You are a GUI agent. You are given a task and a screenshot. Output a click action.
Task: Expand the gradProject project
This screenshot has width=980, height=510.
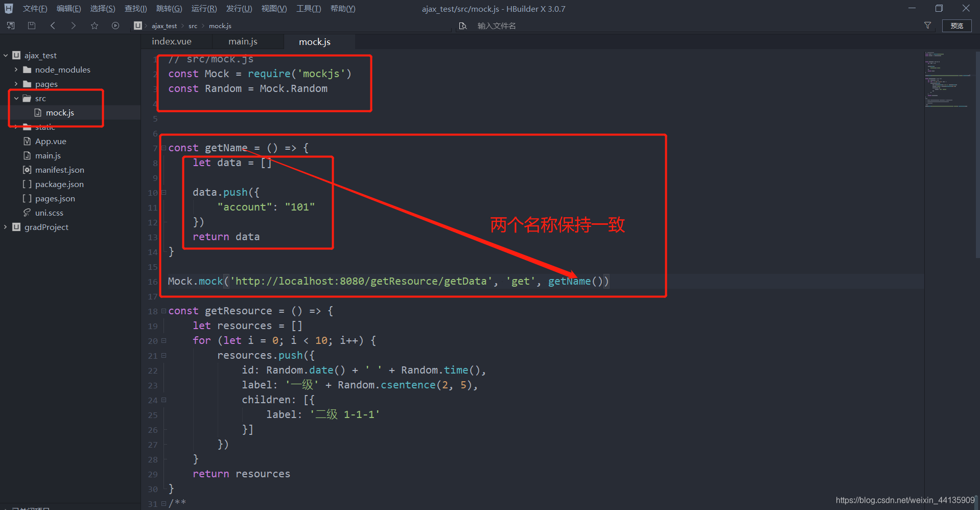point(6,227)
